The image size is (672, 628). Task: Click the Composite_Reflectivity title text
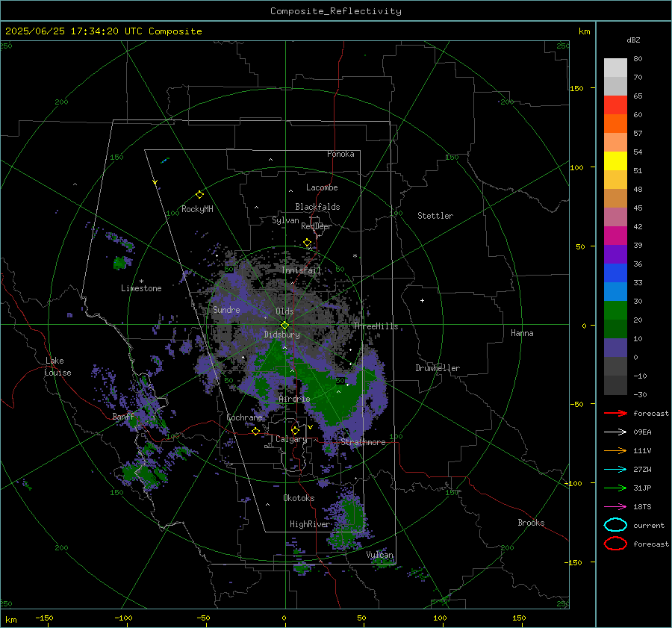tap(336, 11)
